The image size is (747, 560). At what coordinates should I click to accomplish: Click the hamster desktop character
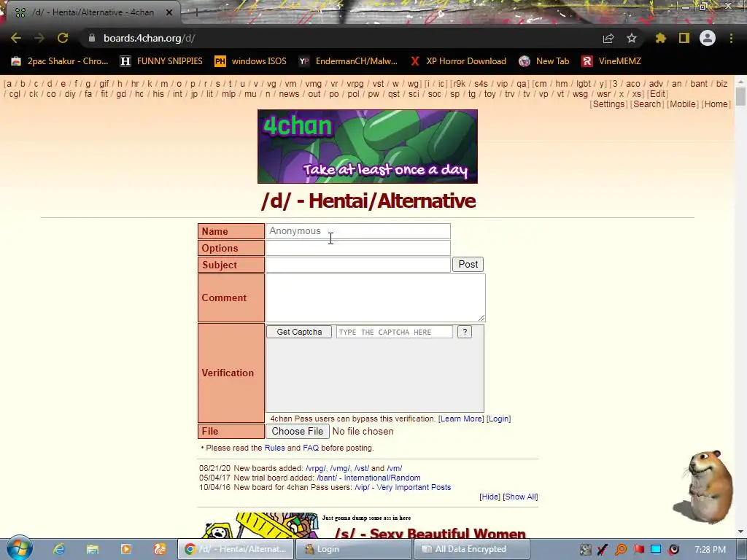click(704, 486)
